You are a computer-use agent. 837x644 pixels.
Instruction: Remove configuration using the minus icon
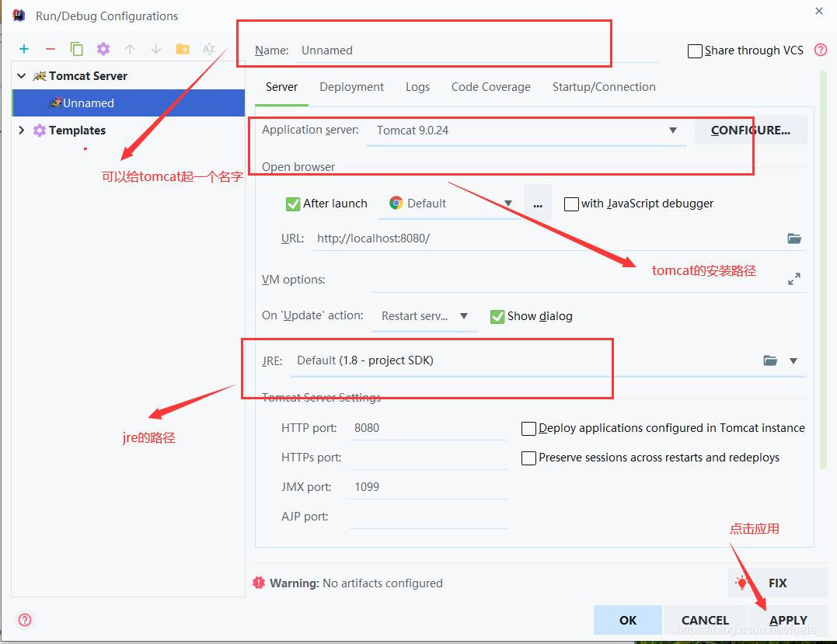pos(51,49)
